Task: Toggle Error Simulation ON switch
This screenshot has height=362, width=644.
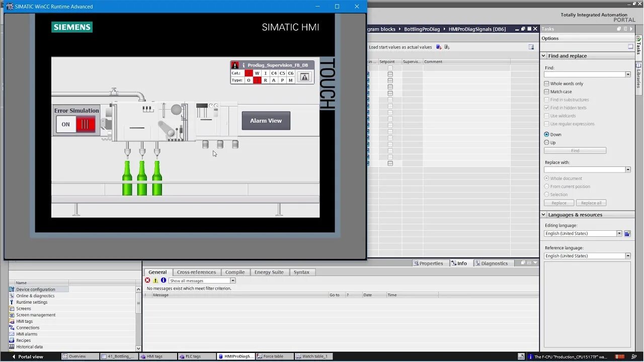Action: point(76,124)
